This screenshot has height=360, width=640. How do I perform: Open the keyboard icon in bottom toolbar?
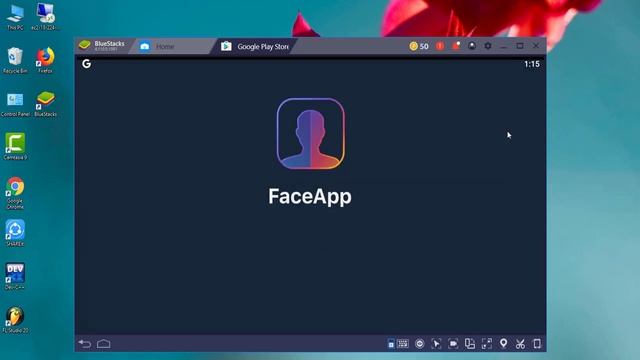(x=402, y=344)
